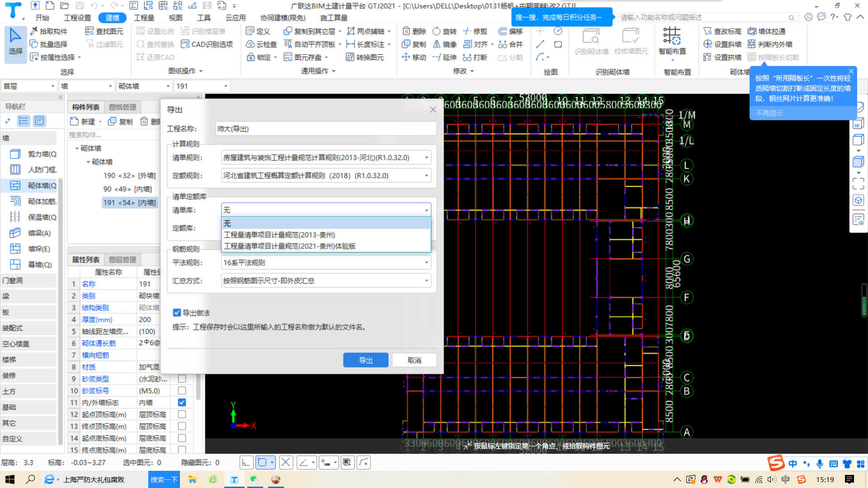The image size is (868, 488).
Task: Click the 设置斜墙 sloped wall tool
Action: click(x=722, y=44)
